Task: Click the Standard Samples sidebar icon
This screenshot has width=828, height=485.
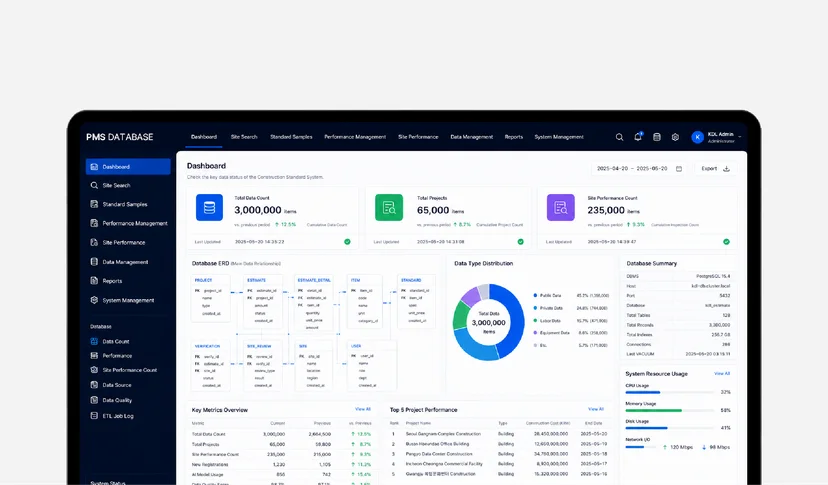Action: click(x=94, y=204)
